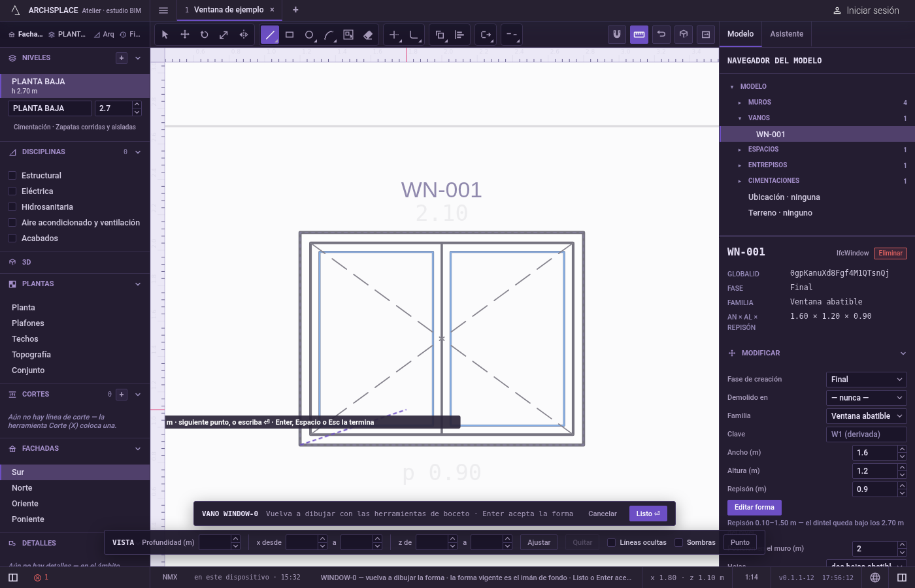This screenshot has width=915, height=588.
Task: Check the Líneas ocultas option
Action: (x=612, y=542)
